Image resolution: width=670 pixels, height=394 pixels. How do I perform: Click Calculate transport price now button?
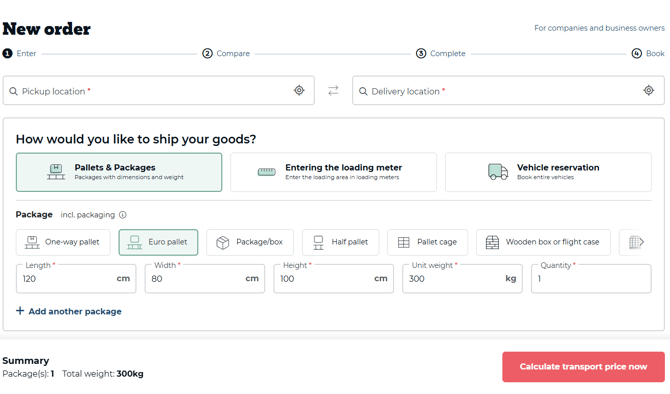coord(583,367)
